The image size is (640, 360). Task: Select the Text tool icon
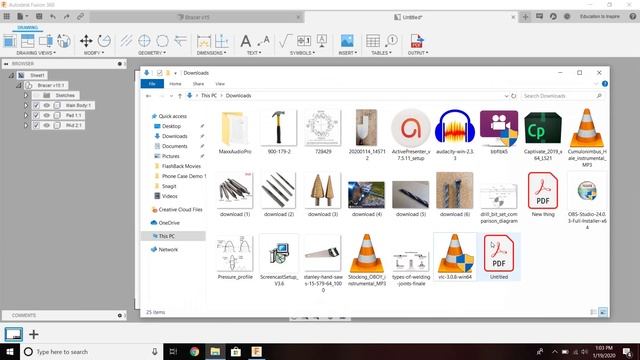(246, 41)
